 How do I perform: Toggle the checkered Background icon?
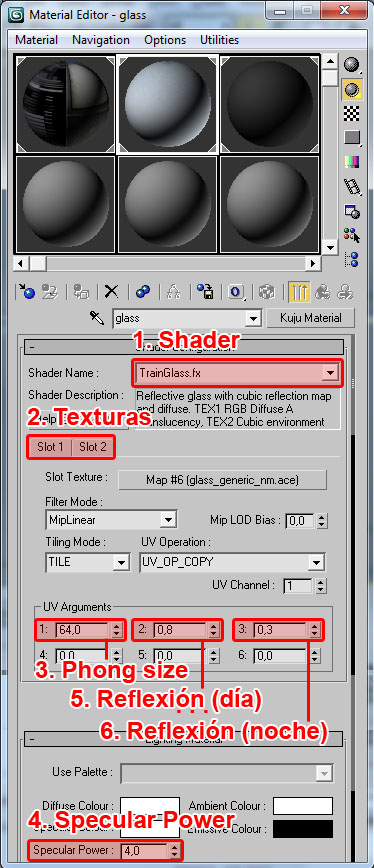(x=351, y=113)
